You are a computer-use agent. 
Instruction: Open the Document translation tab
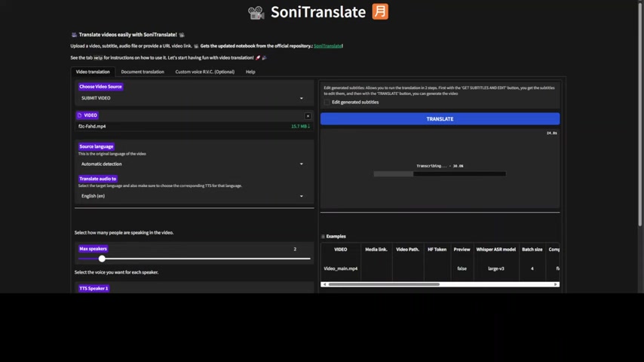(143, 72)
